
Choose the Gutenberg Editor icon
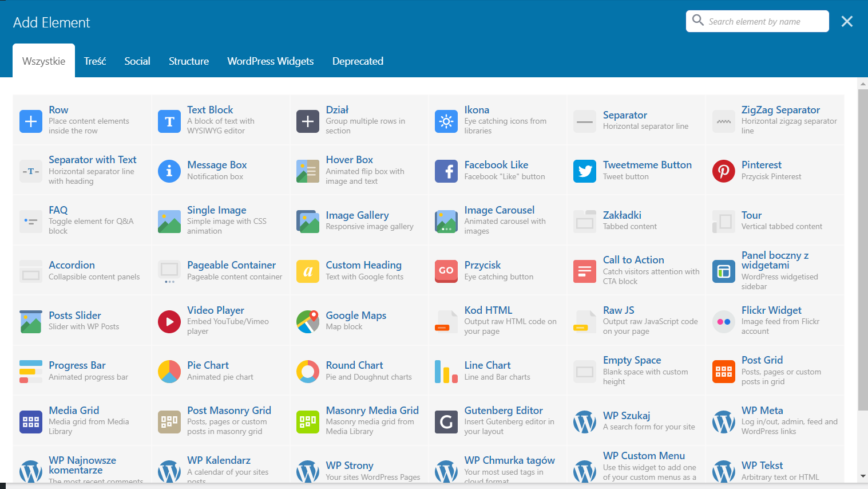446,422
